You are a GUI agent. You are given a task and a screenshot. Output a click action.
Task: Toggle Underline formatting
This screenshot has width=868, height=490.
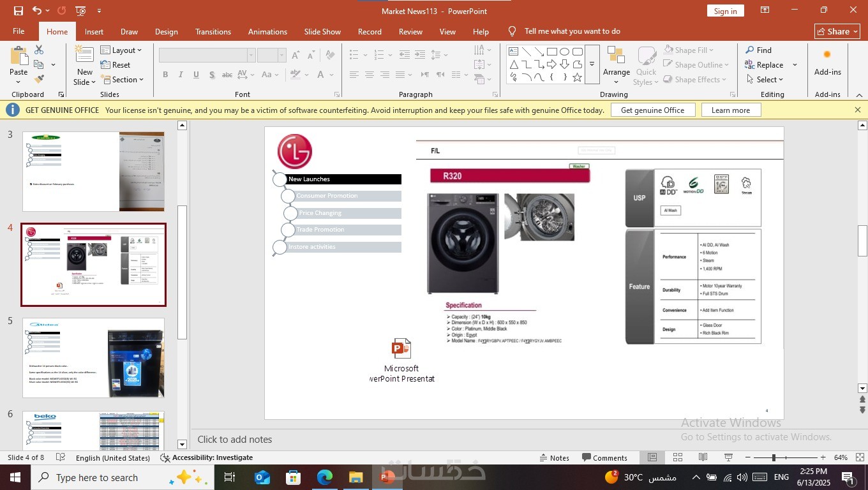pos(196,75)
